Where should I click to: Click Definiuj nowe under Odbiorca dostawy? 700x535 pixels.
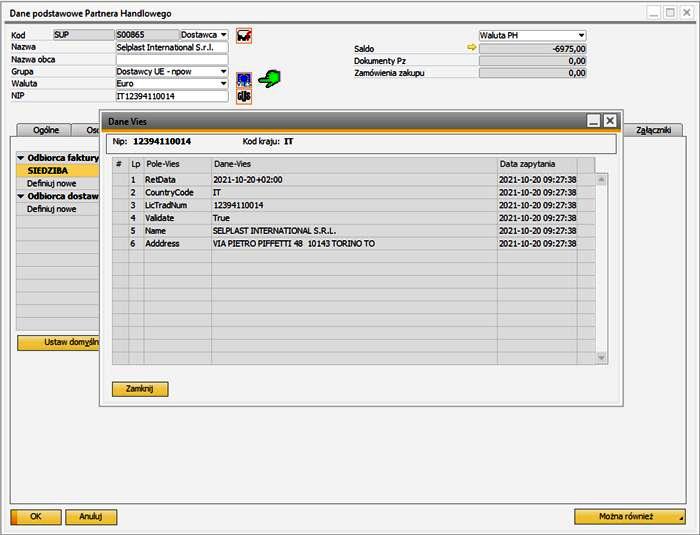coord(58,209)
